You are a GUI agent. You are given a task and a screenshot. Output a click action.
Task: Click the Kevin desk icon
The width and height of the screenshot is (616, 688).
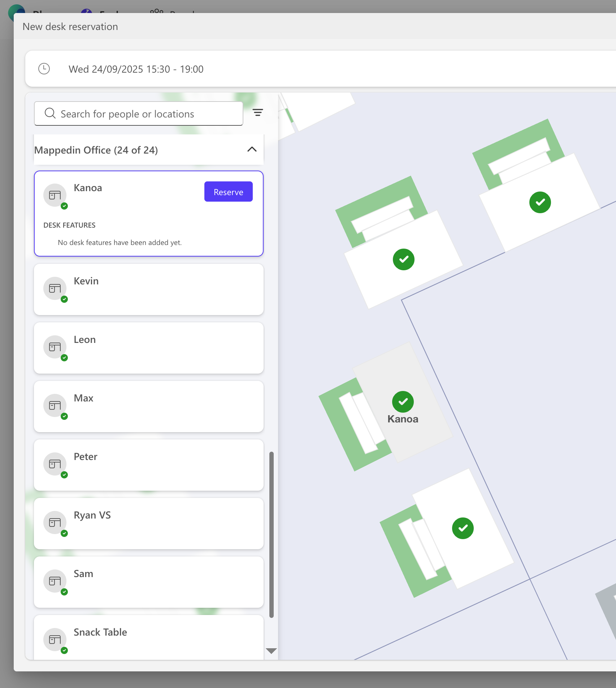click(x=55, y=289)
